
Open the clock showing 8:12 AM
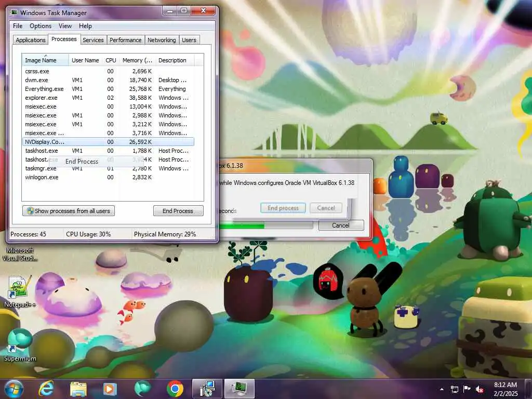click(x=506, y=389)
